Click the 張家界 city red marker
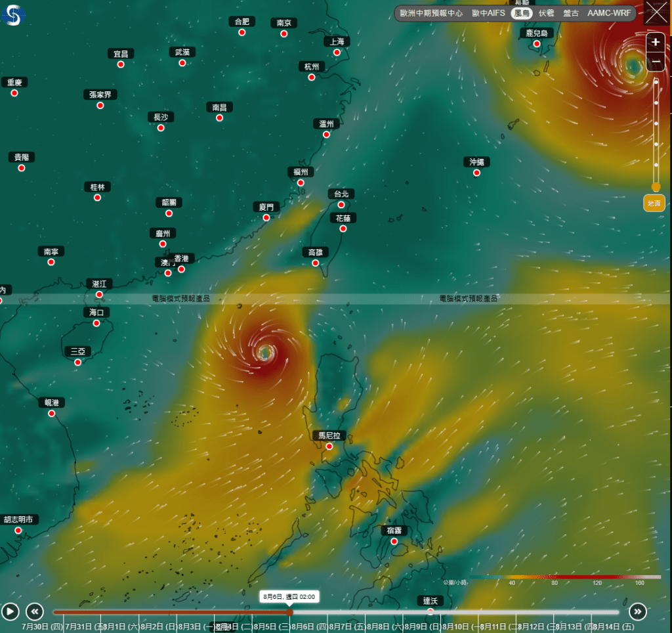The height and width of the screenshot is (633, 672). coord(100,106)
